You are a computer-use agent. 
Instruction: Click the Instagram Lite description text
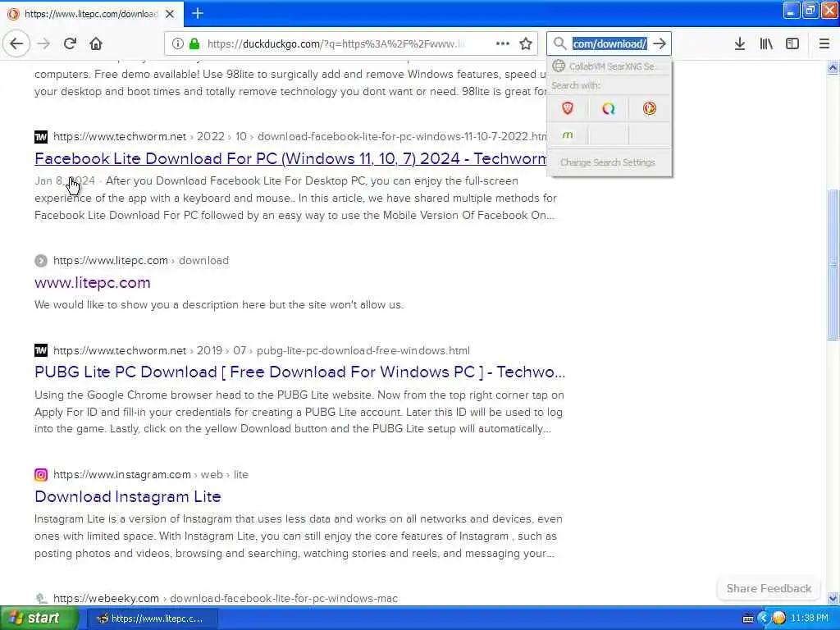(299, 536)
